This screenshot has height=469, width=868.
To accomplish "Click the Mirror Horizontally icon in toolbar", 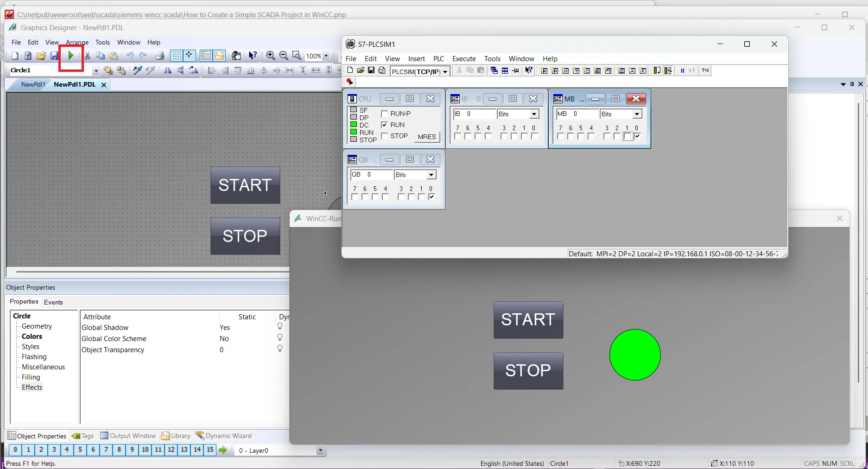I will [x=167, y=70].
